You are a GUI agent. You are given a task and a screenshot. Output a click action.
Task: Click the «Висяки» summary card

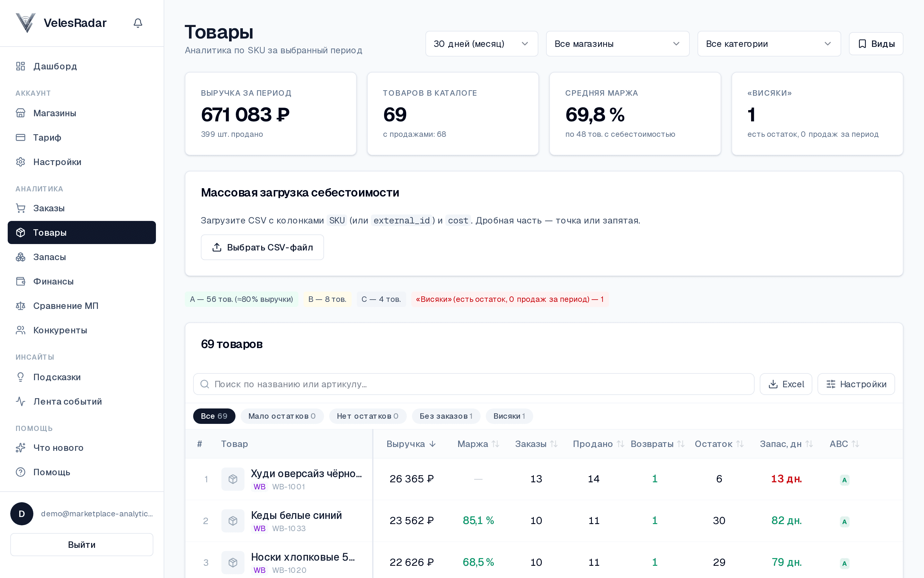817,114
